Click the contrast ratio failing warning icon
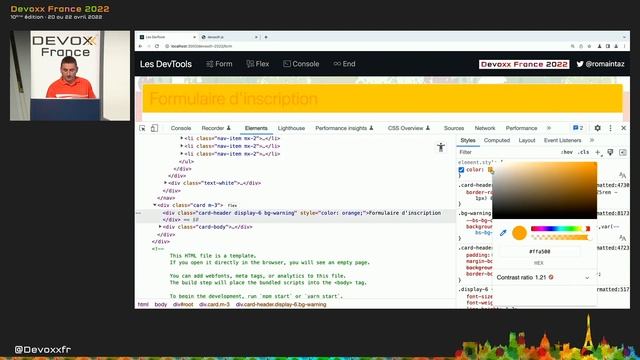Screen dimensions: 640x360 (551, 277)
